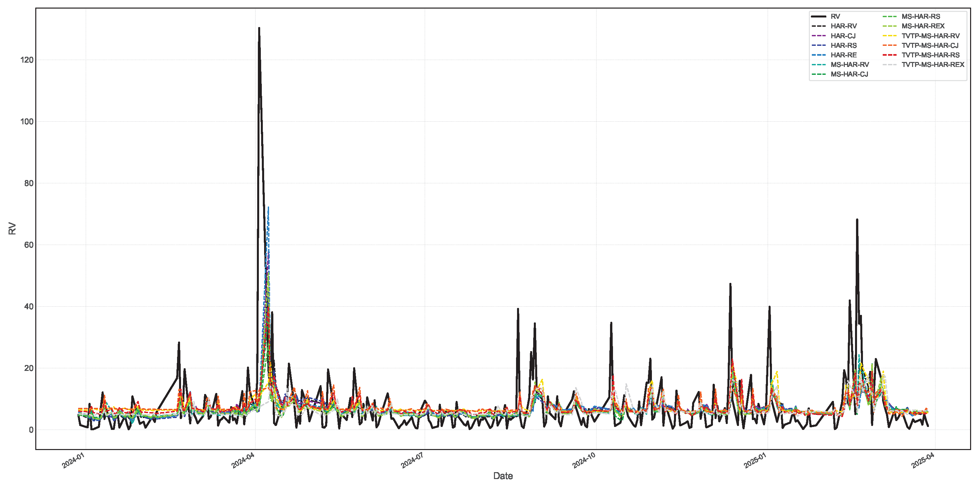Viewport: 980px width, 483px height.
Task: Click TVTP-MS-HAR-RV yellow legend line sample
Action: pos(890,36)
